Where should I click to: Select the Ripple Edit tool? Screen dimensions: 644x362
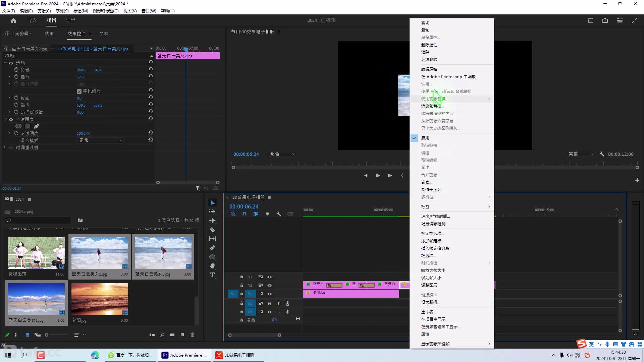tap(212, 221)
